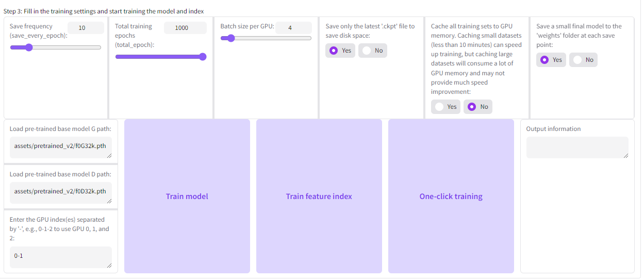Select No for saving small final model
The image size is (644, 280).
[x=584, y=60]
